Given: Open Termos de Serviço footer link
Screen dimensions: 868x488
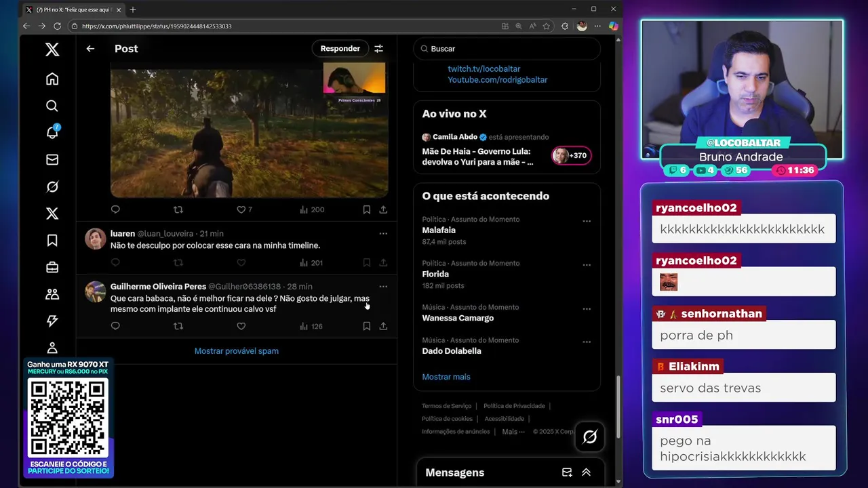Looking at the screenshot, I should (446, 406).
